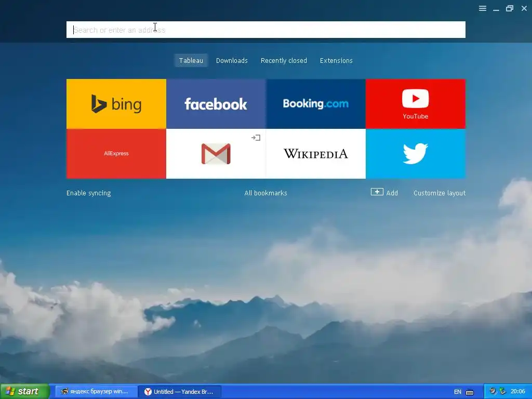Click the system tray clock
The height and width of the screenshot is (399, 532).
click(518, 391)
